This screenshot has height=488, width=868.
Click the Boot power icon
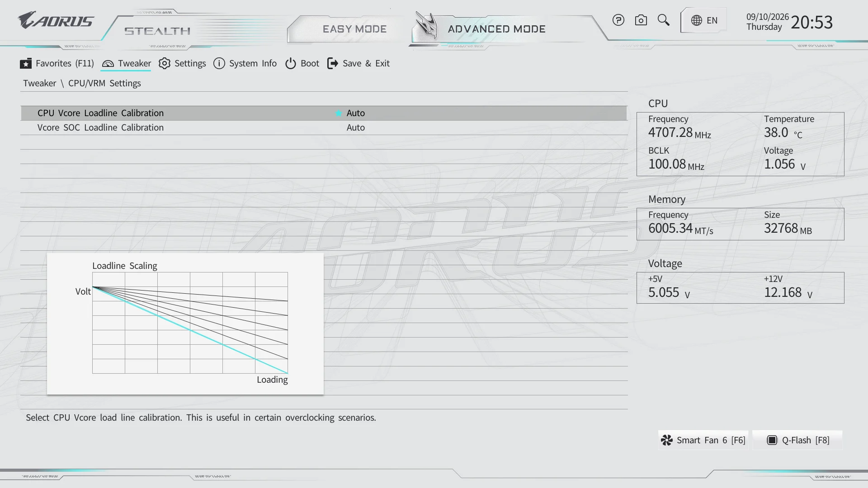pyautogui.click(x=291, y=63)
